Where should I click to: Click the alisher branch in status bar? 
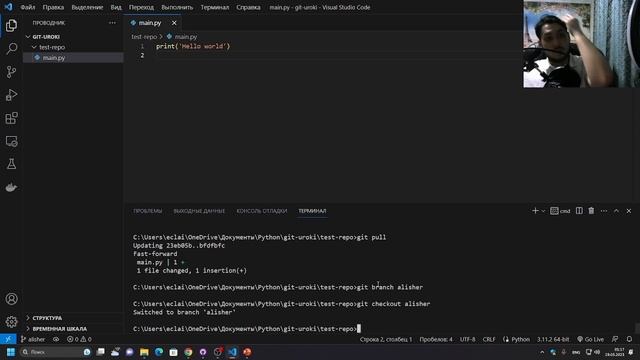pos(33,339)
